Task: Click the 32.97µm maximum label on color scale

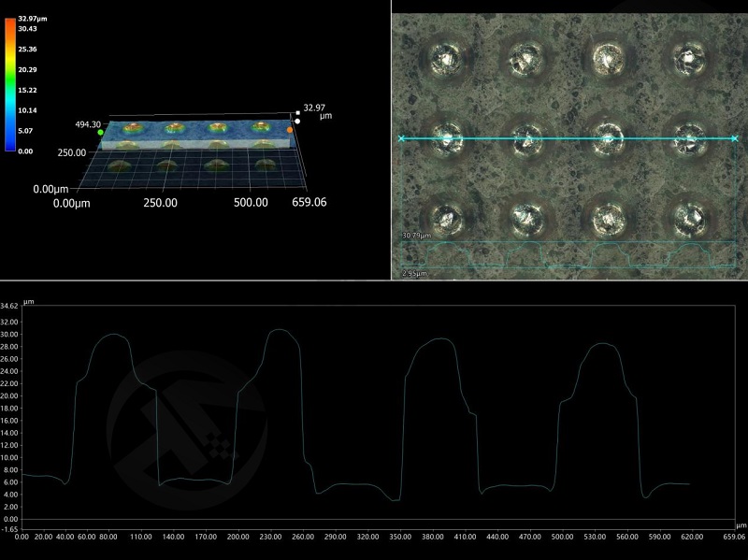Action: pyautogui.click(x=35, y=18)
